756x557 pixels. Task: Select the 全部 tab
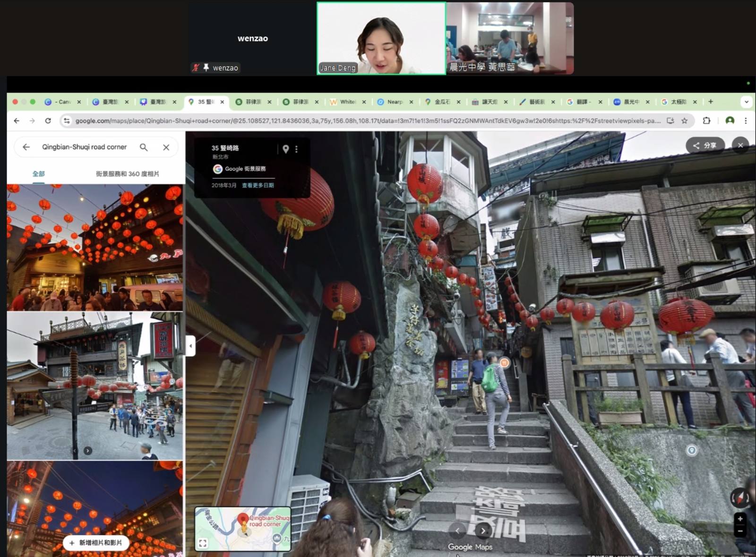[39, 174]
